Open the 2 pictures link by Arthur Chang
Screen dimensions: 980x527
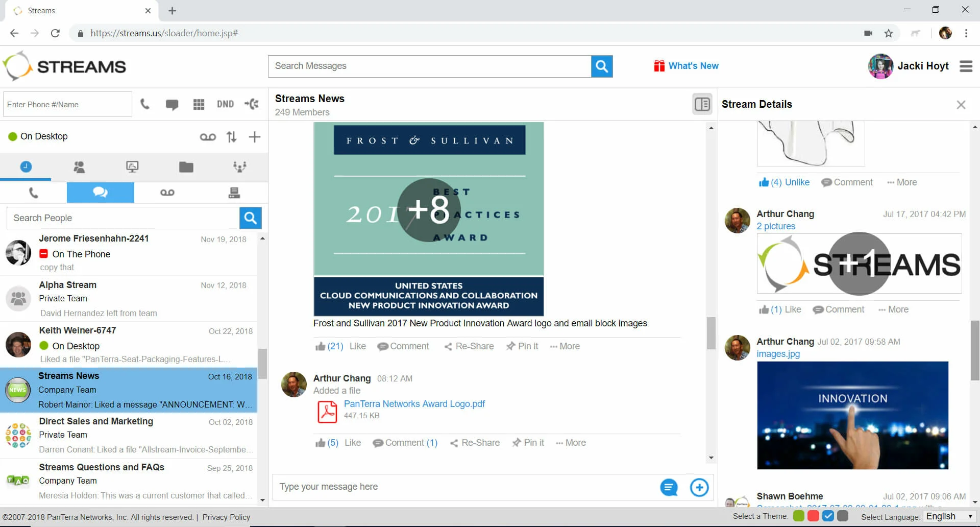(x=776, y=226)
